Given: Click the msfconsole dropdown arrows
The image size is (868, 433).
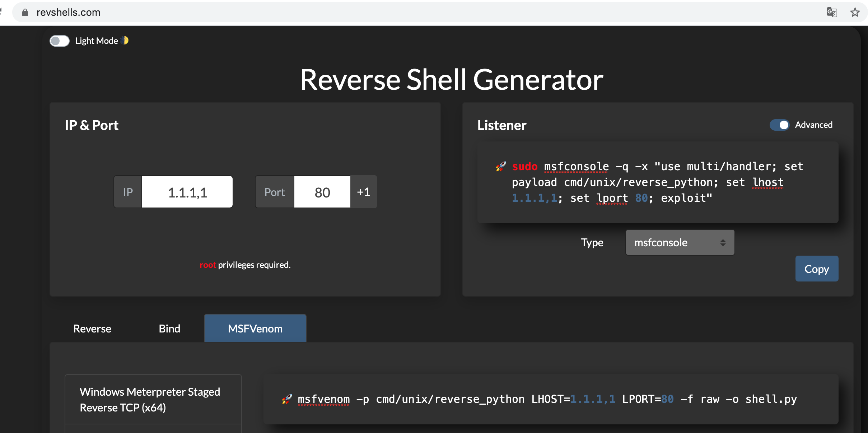Looking at the screenshot, I should [723, 243].
